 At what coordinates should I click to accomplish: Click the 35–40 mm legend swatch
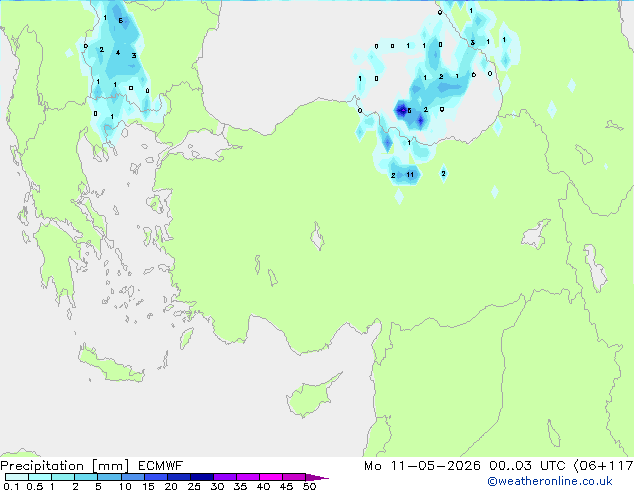248,477
